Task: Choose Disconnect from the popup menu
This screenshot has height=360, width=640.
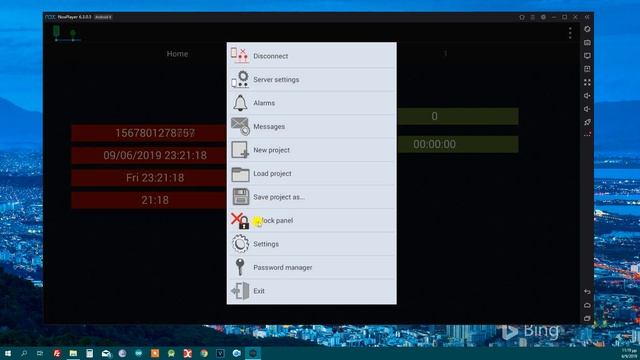Action: pos(311,56)
